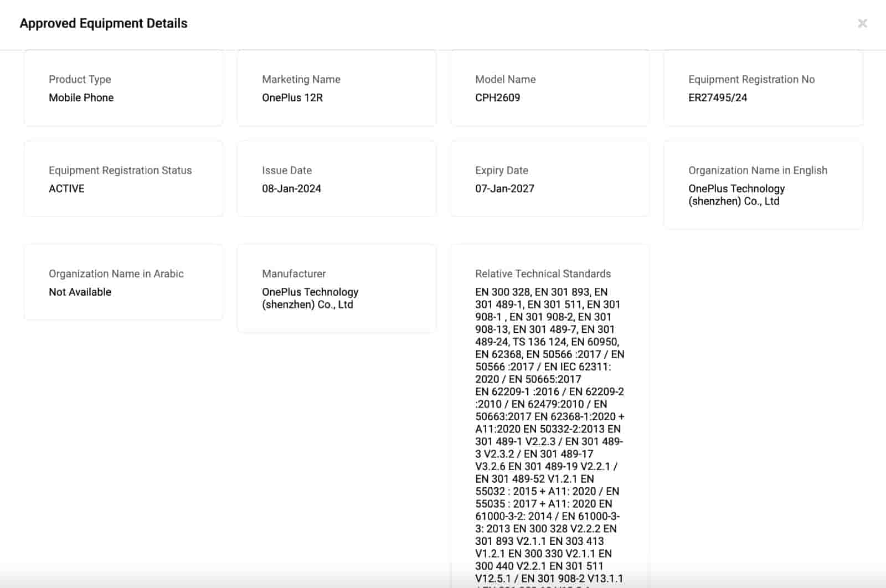Click the OnePlus 12R marketing name

tap(292, 97)
